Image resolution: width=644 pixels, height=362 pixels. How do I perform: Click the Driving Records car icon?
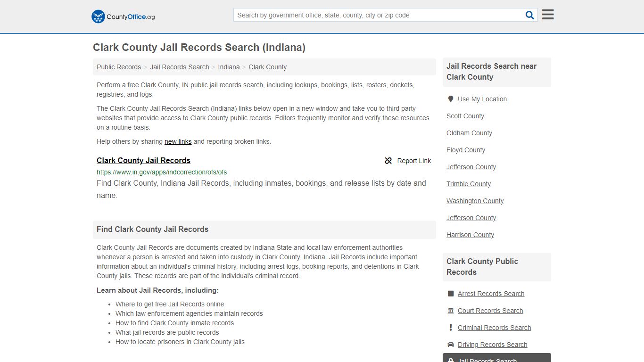click(x=451, y=345)
